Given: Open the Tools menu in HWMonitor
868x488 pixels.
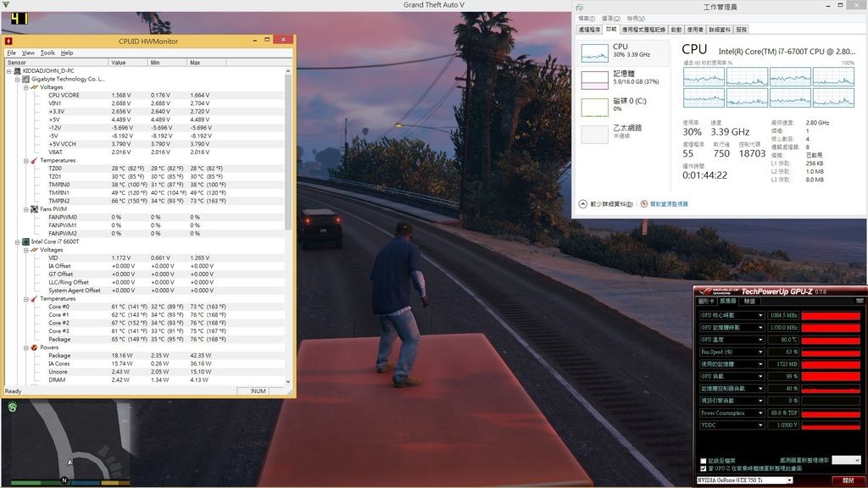Looking at the screenshot, I should coord(47,53).
